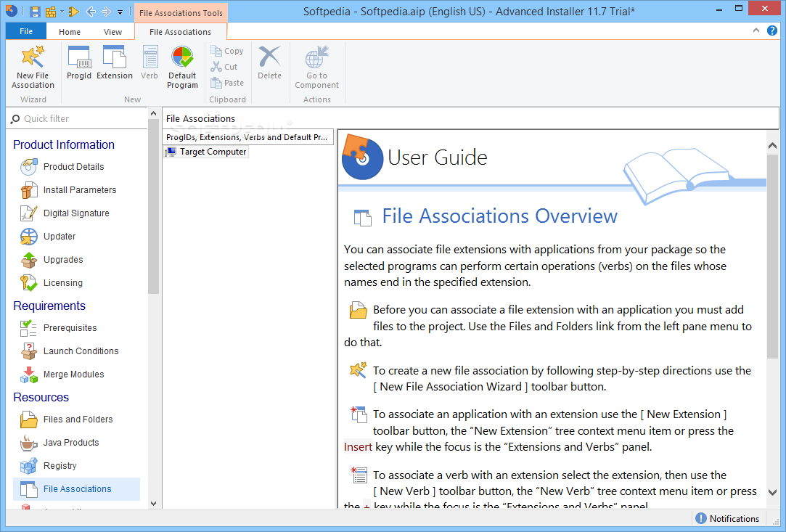This screenshot has width=786, height=532.
Task: Go to the Upgrades page
Action: [x=63, y=260]
